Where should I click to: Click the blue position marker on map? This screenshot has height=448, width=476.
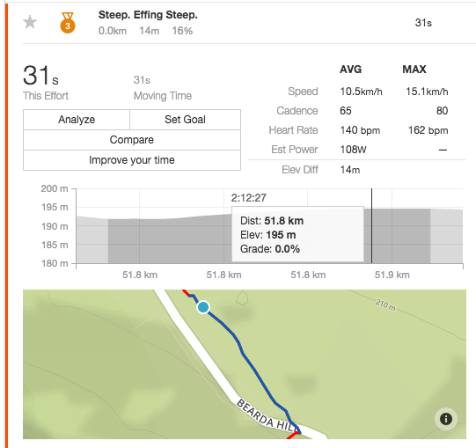pyautogui.click(x=203, y=307)
